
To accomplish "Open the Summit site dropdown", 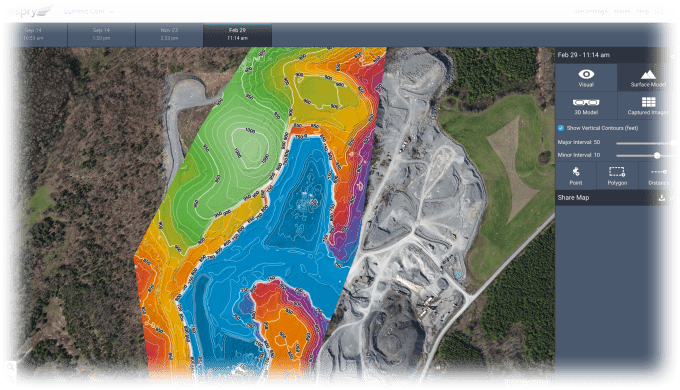I will tap(88, 11).
